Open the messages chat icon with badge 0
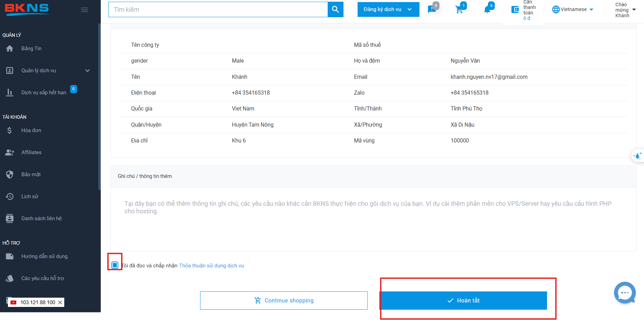Viewport: 644px width, 320px height. coord(432,9)
